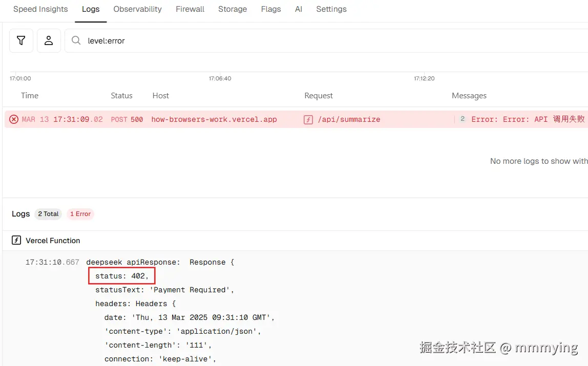Click the 2 Total badge
This screenshot has width=588, height=366.
coord(48,214)
